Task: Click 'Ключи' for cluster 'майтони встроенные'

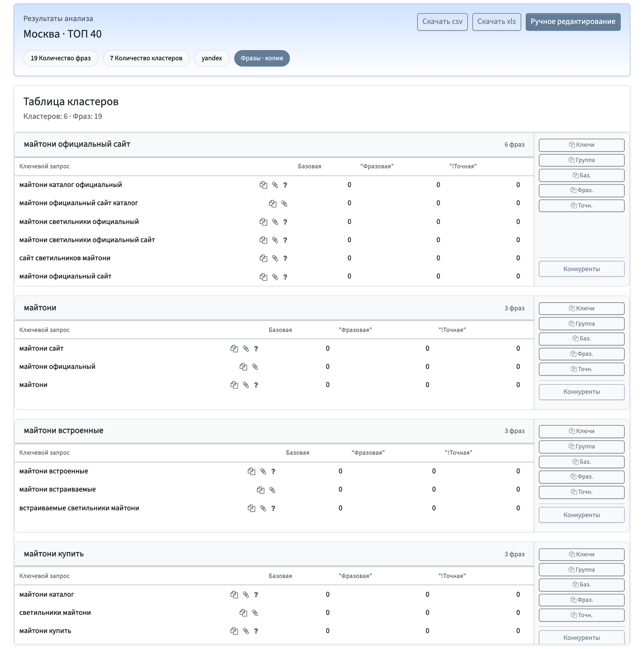Action: point(582,431)
